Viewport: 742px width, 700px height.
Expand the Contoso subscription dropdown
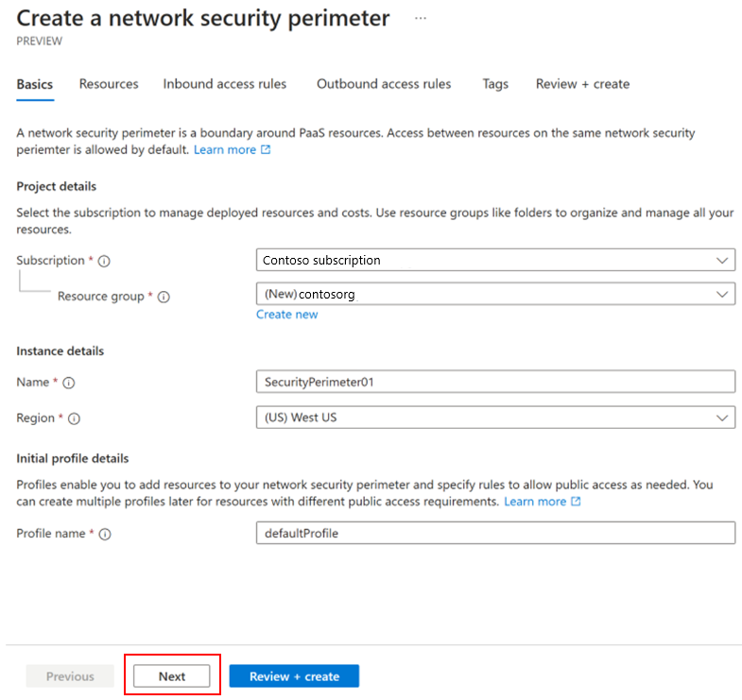[x=495, y=260]
